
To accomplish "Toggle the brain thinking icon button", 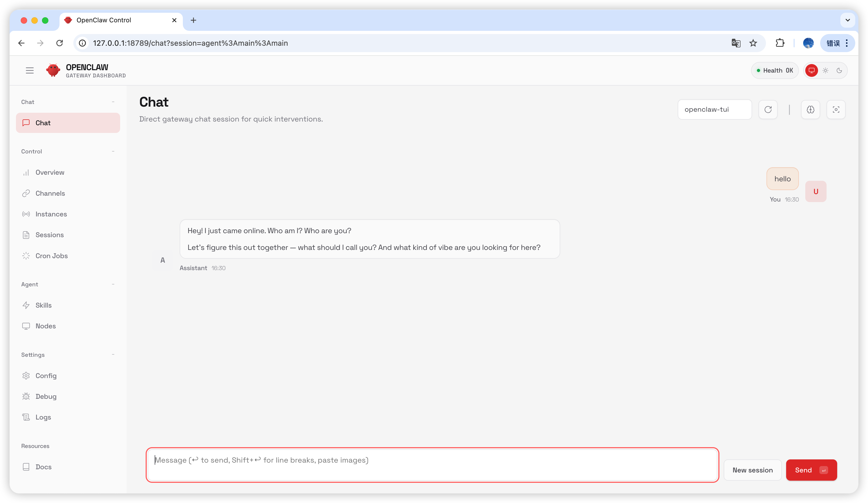I will [x=810, y=110].
